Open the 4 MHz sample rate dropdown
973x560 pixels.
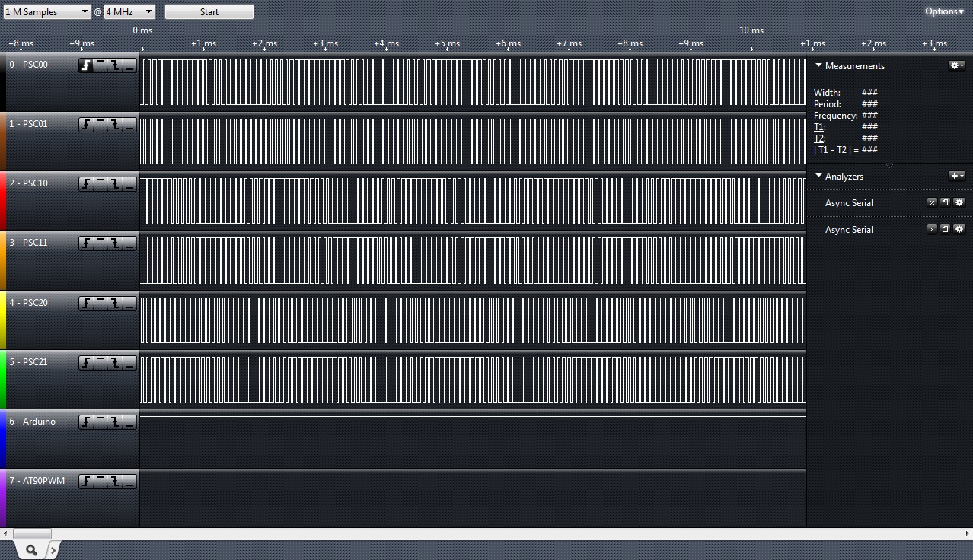pos(129,12)
